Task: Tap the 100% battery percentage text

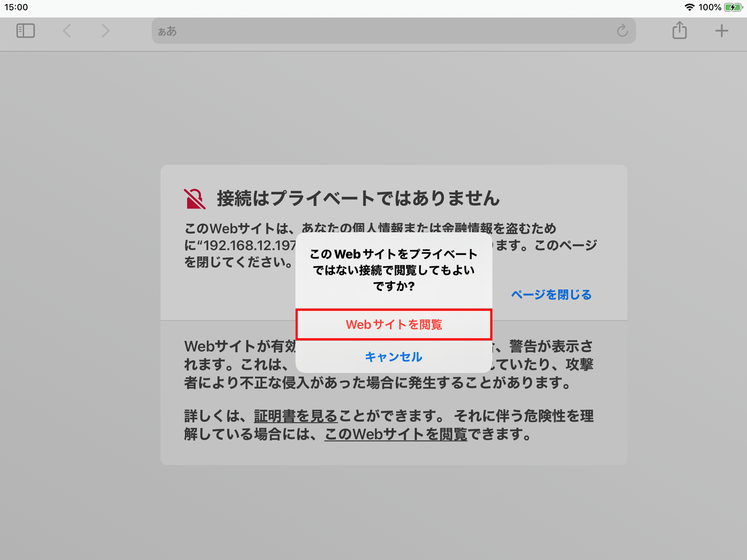Action: (709, 7)
